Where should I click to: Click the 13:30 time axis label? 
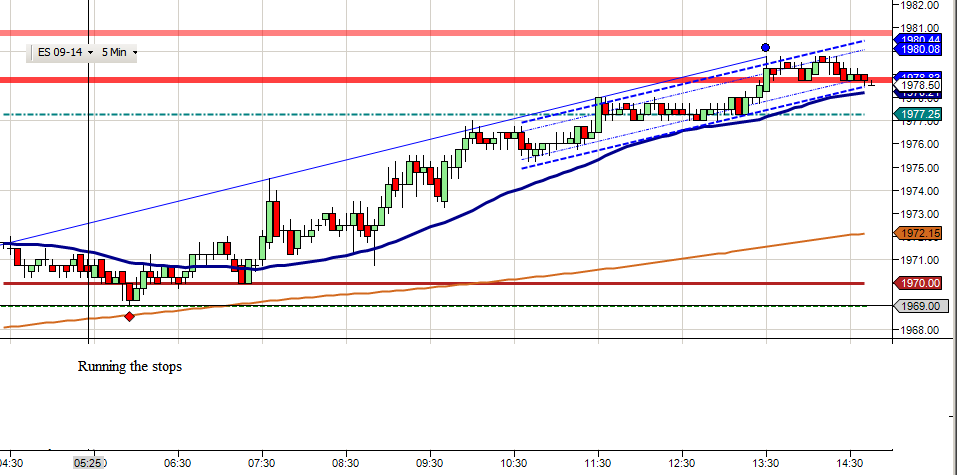click(767, 463)
